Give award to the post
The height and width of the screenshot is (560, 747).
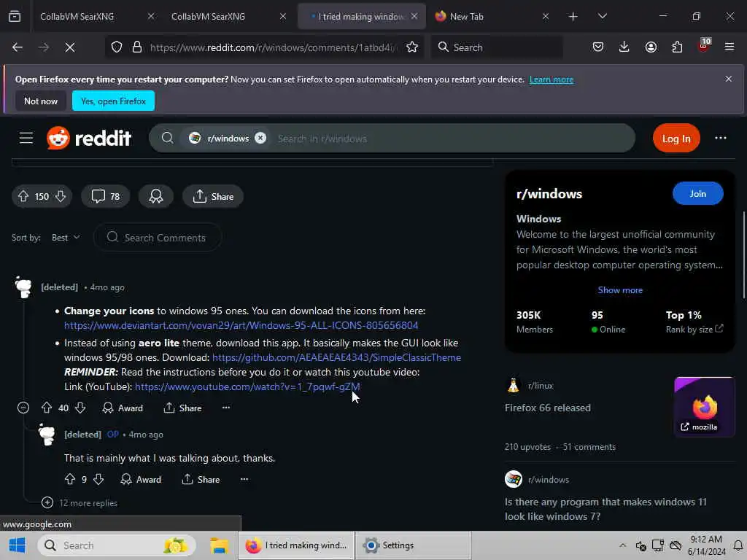(156, 196)
